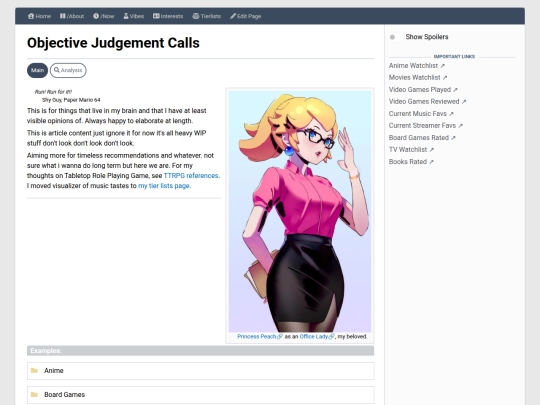Click the Board Games folder icon

click(x=34, y=395)
